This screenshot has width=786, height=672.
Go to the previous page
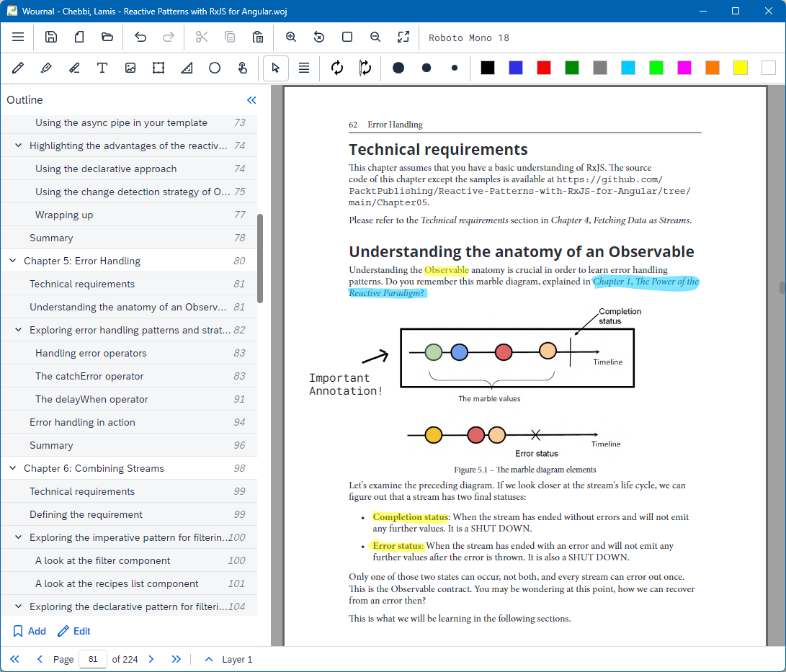tap(40, 659)
